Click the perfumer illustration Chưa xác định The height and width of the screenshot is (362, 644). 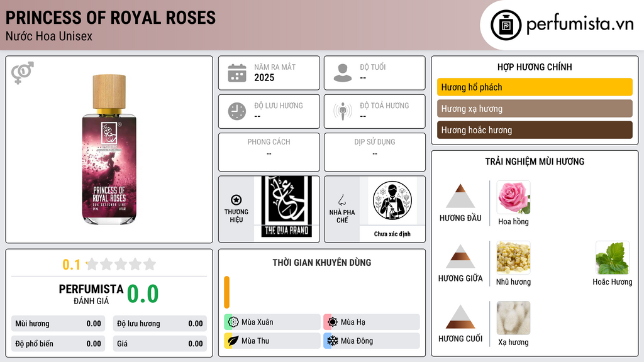tap(392, 200)
